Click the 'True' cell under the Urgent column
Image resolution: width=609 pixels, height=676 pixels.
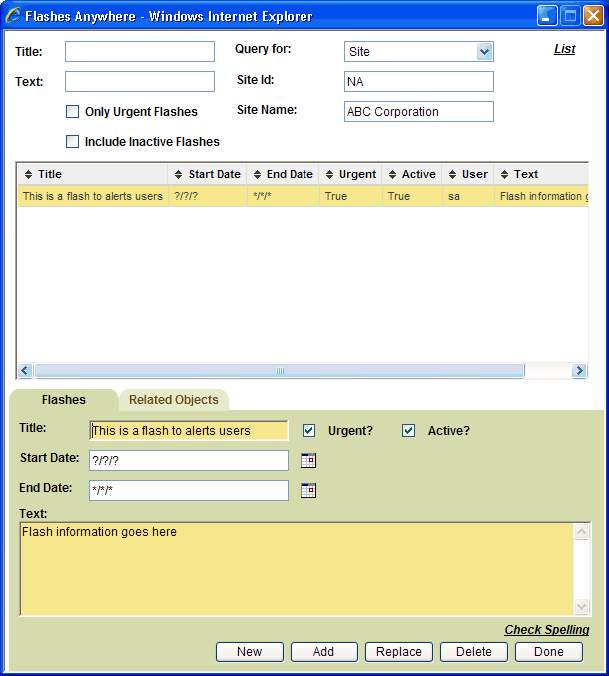point(350,196)
